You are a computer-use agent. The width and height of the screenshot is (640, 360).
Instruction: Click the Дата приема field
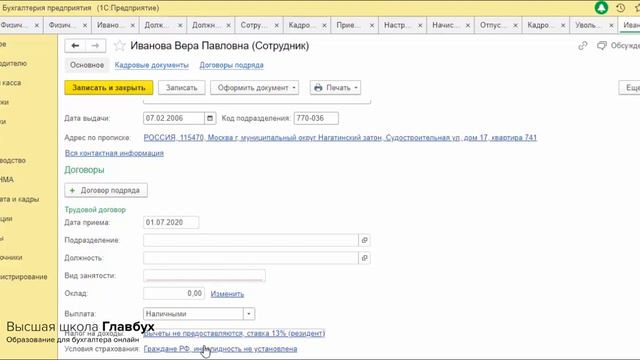[171, 222]
